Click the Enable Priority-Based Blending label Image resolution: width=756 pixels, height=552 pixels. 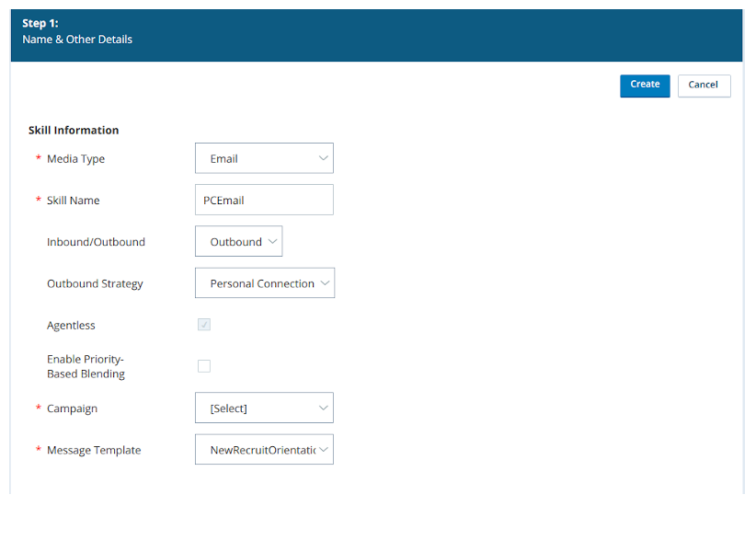86,366
